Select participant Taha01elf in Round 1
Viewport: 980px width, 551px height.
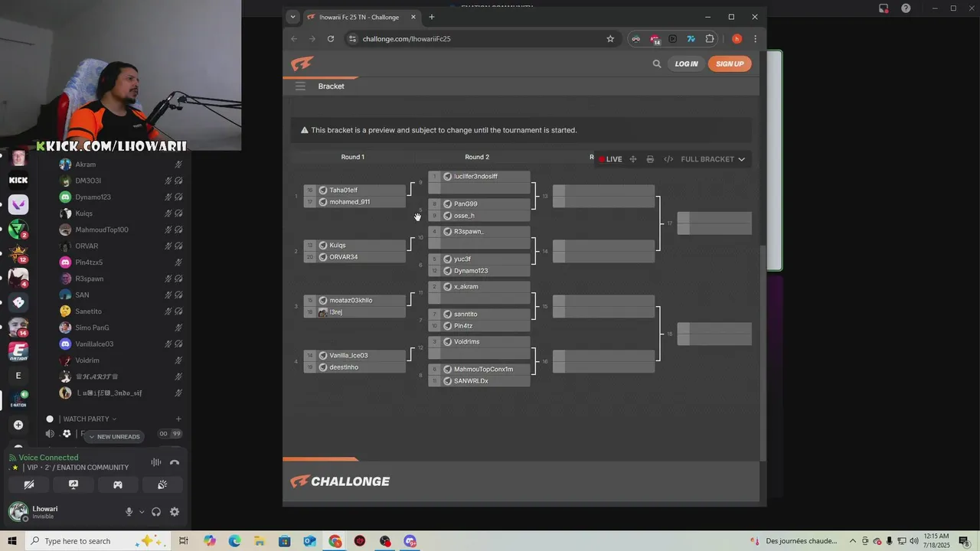tap(354, 191)
